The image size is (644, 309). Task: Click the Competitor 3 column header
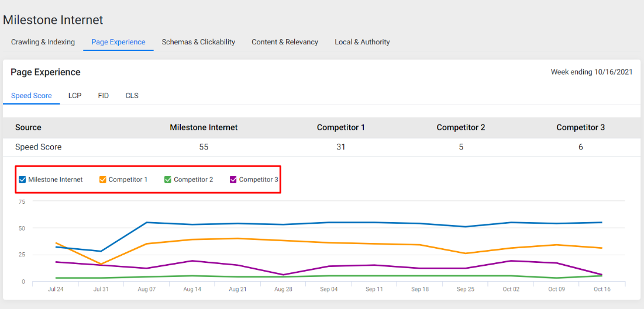(580, 127)
